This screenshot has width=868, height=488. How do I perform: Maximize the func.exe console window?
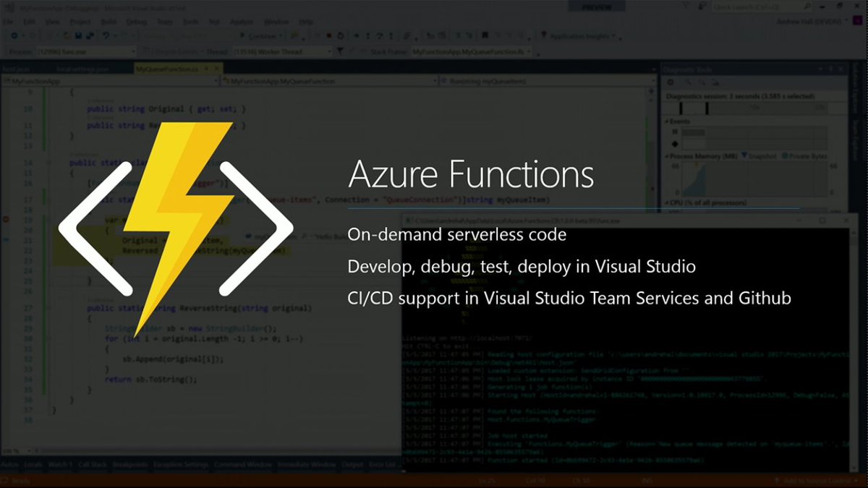tap(822, 219)
